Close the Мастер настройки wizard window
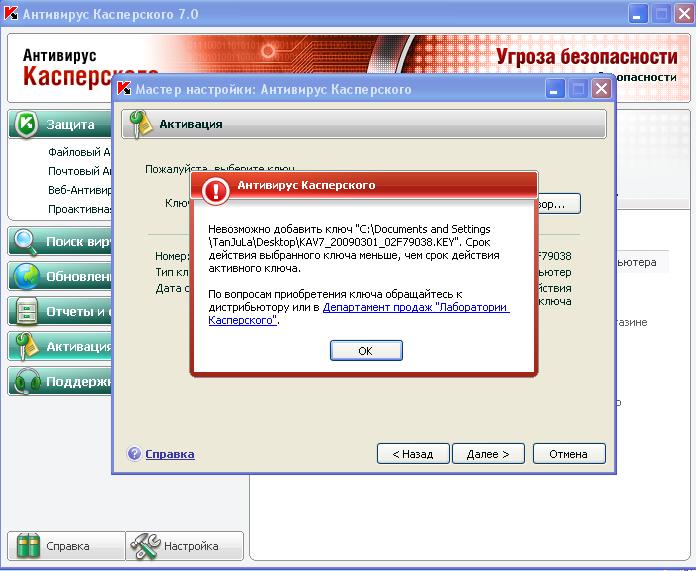The height and width of the screenshot is (571, 696). pos(601,89)
